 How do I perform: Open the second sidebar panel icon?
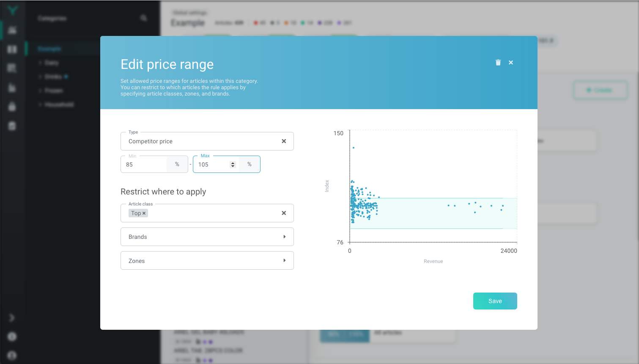coord(12,49)
